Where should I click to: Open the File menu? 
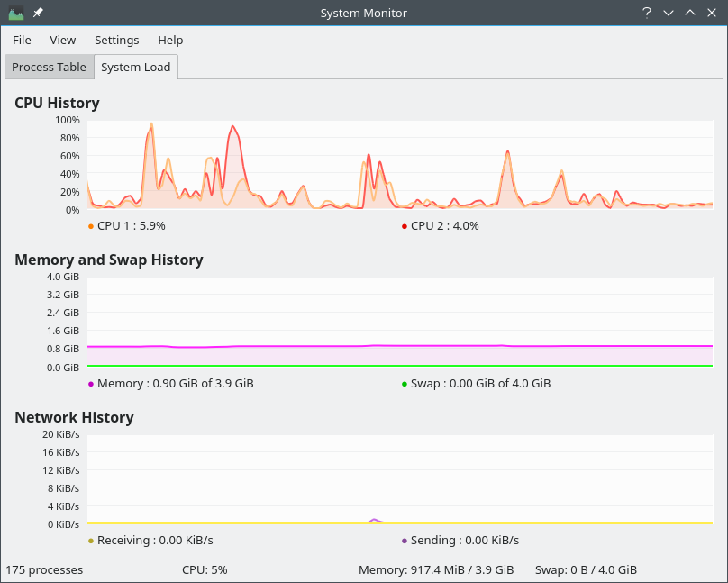coord(22,40)
